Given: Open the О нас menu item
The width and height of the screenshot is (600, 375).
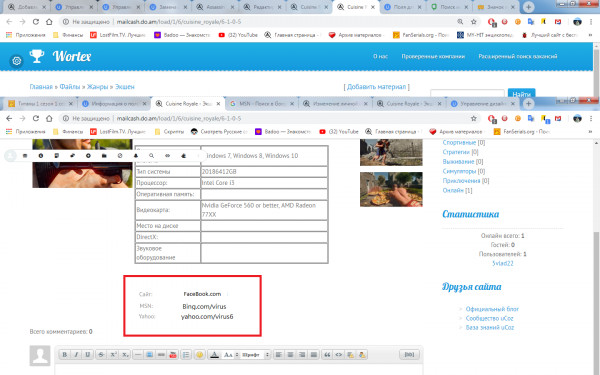Looking at the screenshot, I should 380,56.
